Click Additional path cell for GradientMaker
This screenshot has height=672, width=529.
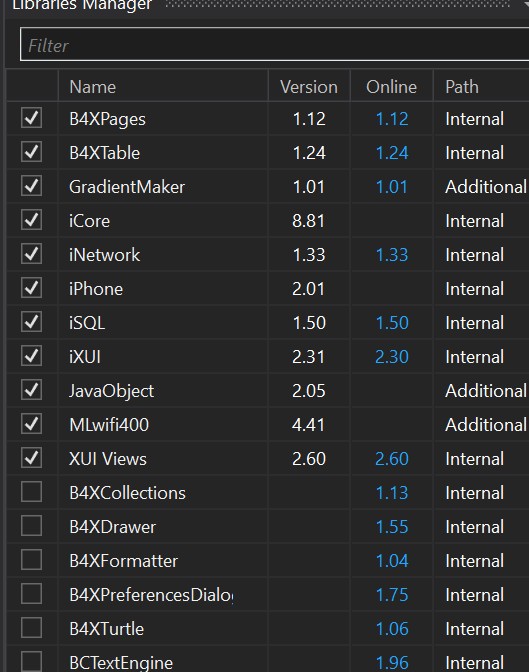[x=486, y=187]
